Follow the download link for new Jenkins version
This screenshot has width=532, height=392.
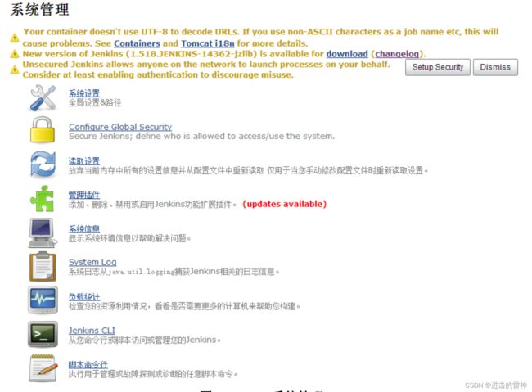tap(347, 54)
